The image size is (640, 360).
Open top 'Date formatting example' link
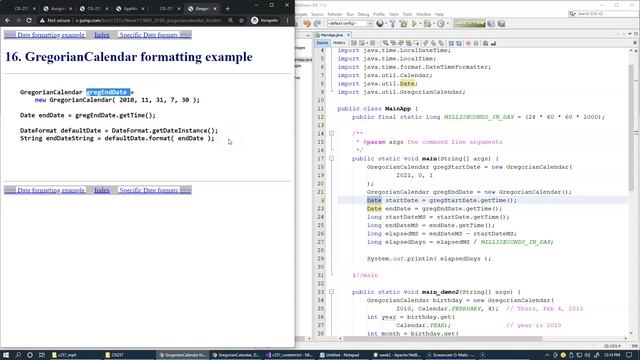pyautogui.click(x=51, y=35)
